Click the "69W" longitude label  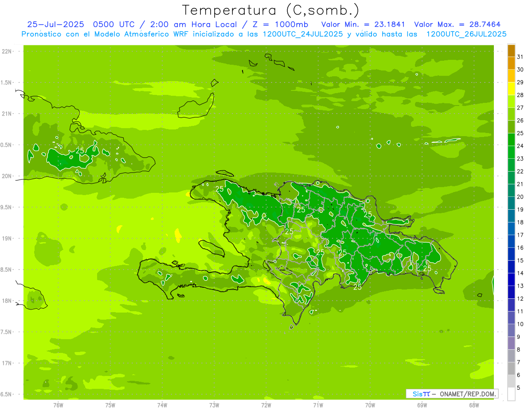[x=422, y=405]
